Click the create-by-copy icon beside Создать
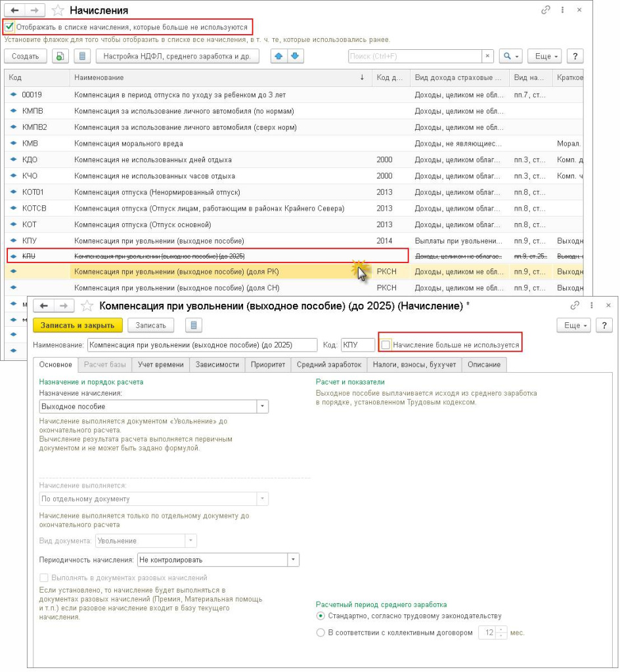 pos(60,56)
